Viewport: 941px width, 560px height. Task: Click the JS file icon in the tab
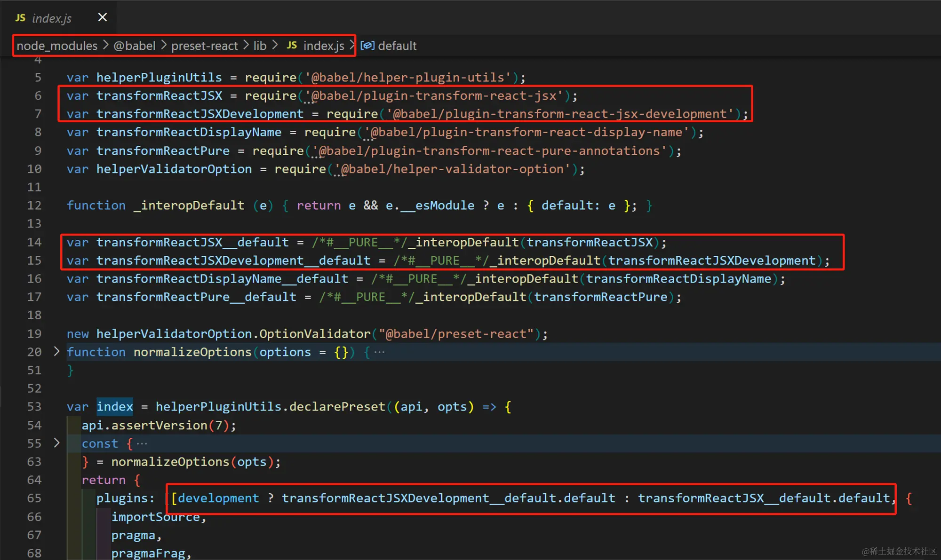(20, 18)
